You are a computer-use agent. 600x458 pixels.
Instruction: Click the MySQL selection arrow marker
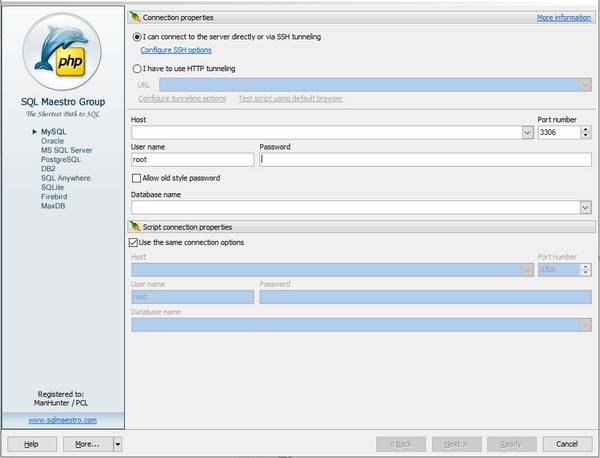(x=35, y=132)
